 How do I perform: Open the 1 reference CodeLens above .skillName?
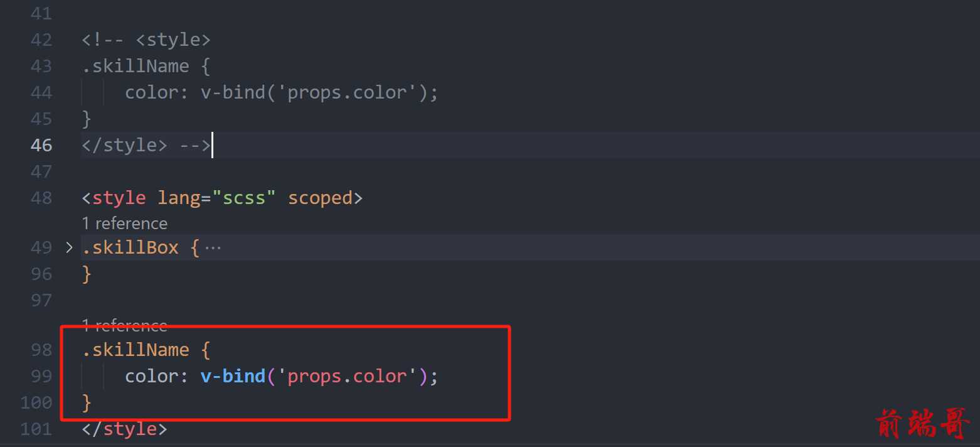pos(125,325)
